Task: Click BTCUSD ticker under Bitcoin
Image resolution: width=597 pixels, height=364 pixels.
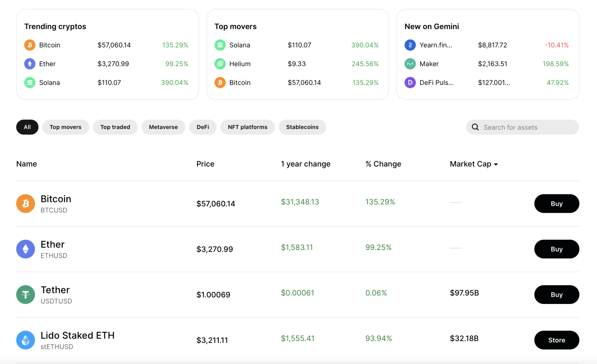Action: (54, 210)
